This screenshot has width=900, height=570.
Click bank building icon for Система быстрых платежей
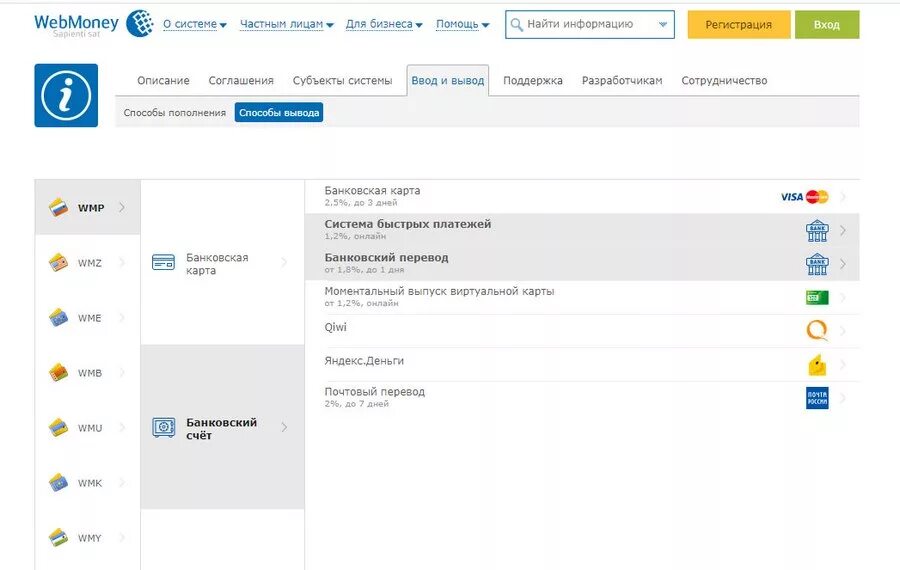click(817, 230)
